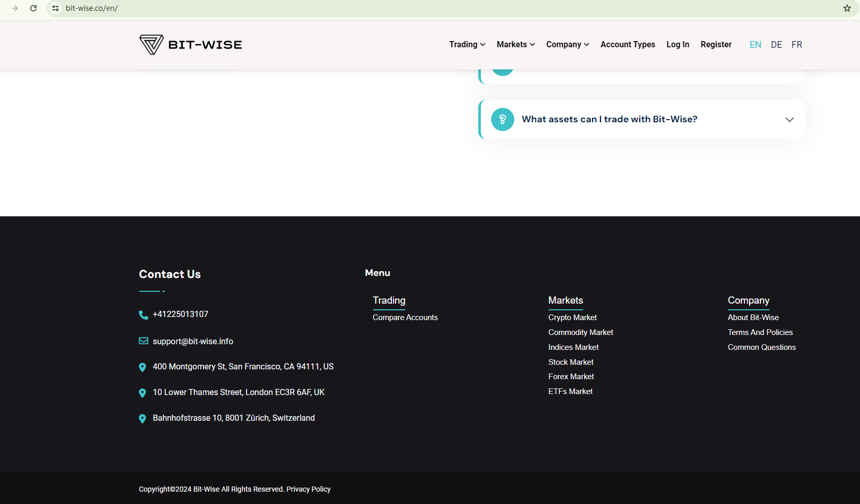The height and width of the screenshot is (504, 860).
Task: Click the envelope icon beside support email
Action: (143, 341)
